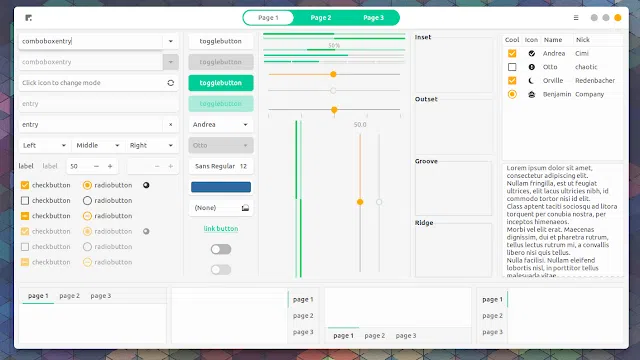Select the first orange radiobutton

tap(87, 185)
